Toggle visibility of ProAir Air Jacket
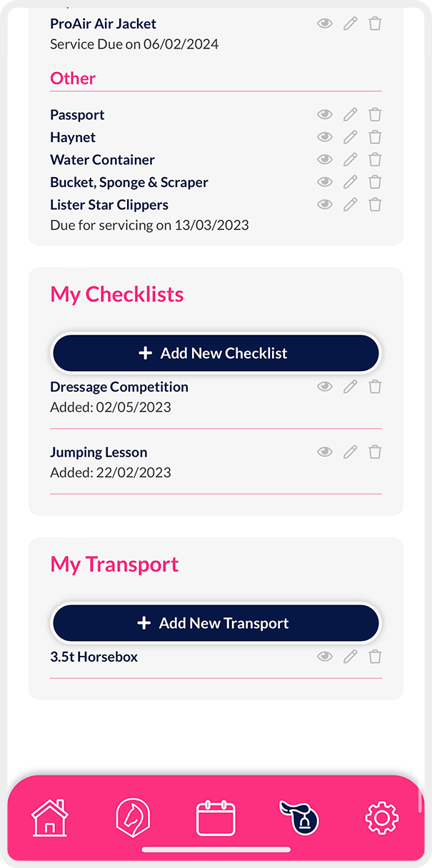 tap(325, 24)
